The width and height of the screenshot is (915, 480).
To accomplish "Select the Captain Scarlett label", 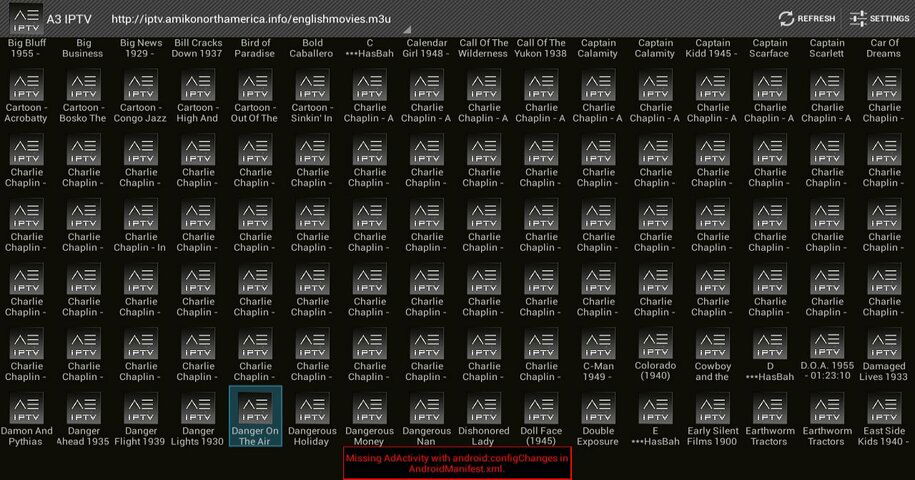I will click(826, 48).
